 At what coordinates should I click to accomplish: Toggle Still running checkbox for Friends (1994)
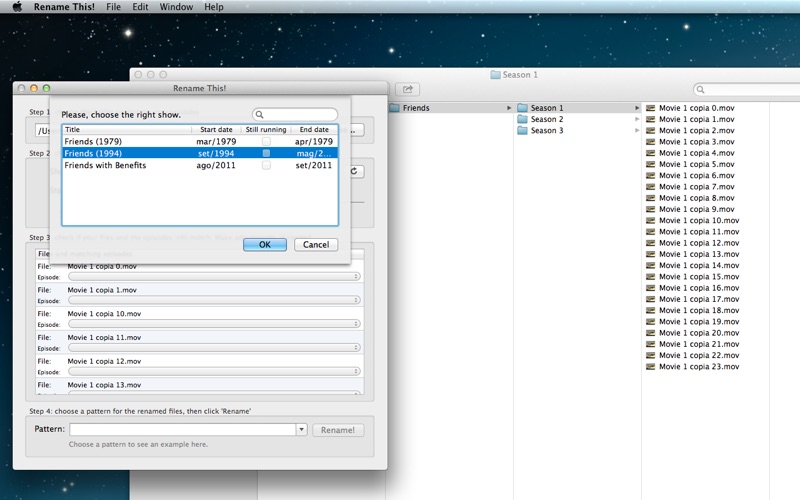[x=266, y=153]
